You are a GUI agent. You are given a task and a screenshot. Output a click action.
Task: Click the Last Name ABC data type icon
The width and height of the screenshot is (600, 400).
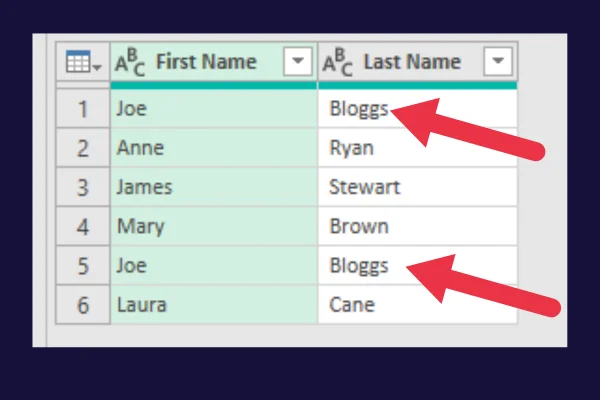338,62
